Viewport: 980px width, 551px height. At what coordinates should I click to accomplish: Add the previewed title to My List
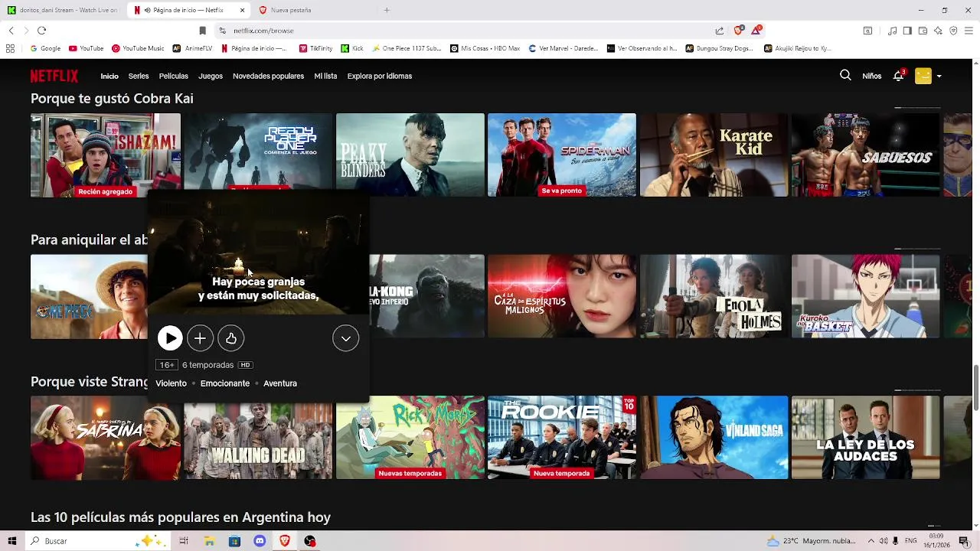coord(200,338)
